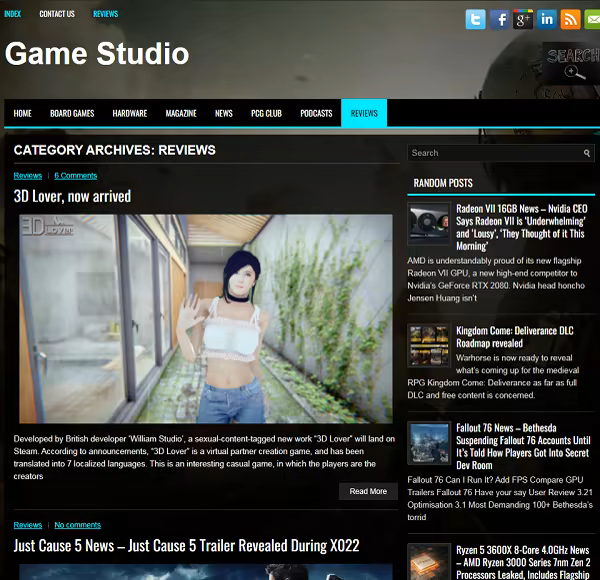Screen dimensions: 600x580
Task: Open the '6 Comments' link
Action: [x=76, y=175]
